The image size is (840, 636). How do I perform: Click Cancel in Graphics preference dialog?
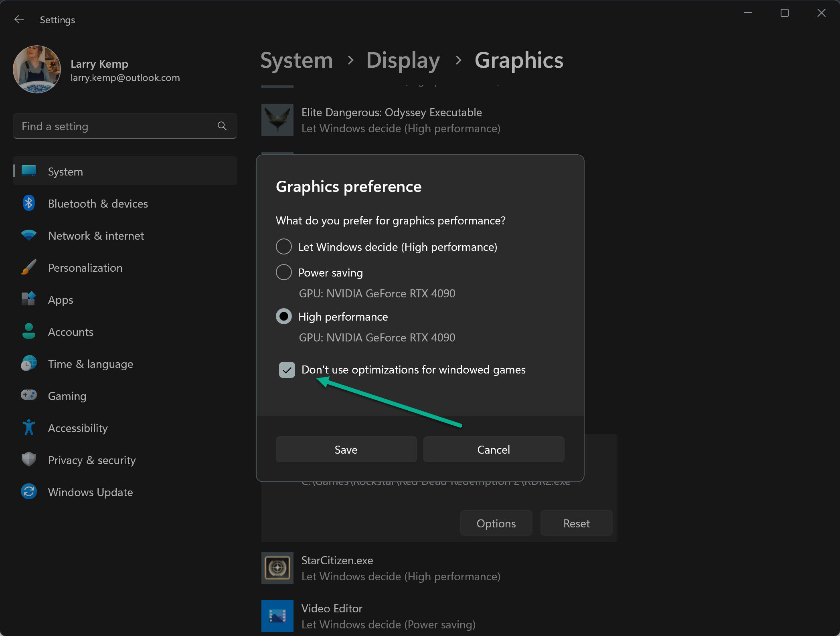point(494,449)
